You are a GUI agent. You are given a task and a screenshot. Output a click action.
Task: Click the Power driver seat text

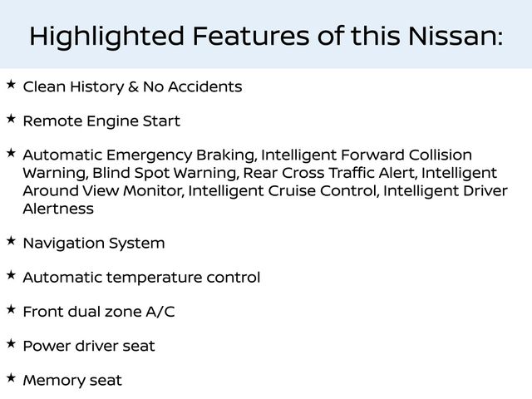89,346
